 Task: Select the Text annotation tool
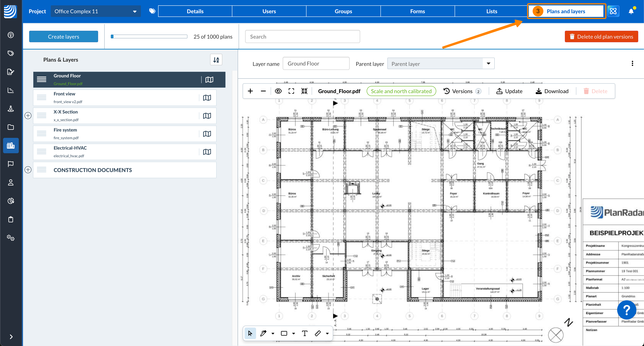click(x=304, y=333)
